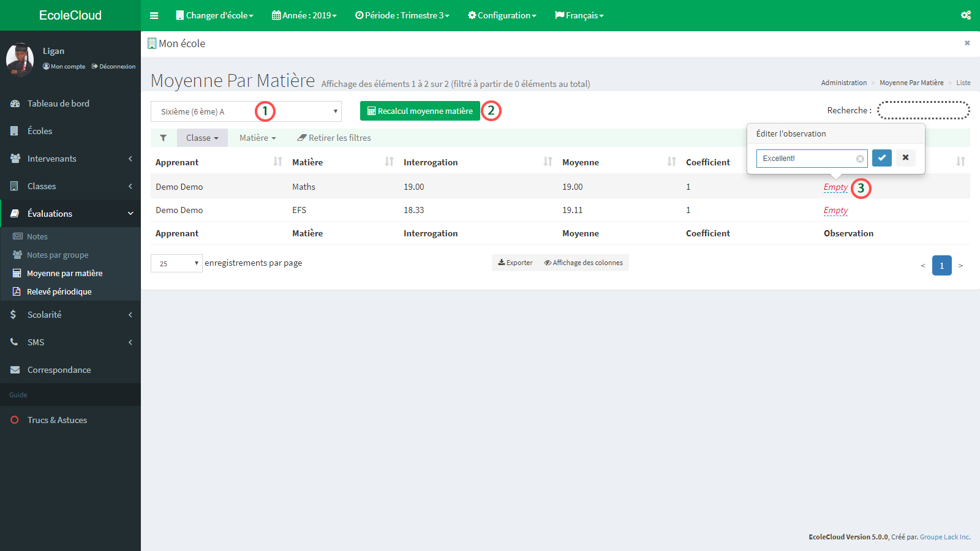Click the filter funnel icon
Screen dimensions: 980x551
pyautogui.click(x=164, y=138)
